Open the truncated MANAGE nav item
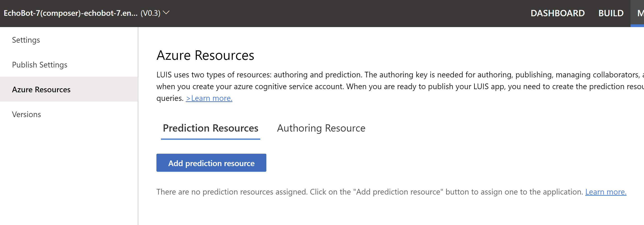The image size is (644, 225). point(640,13)
